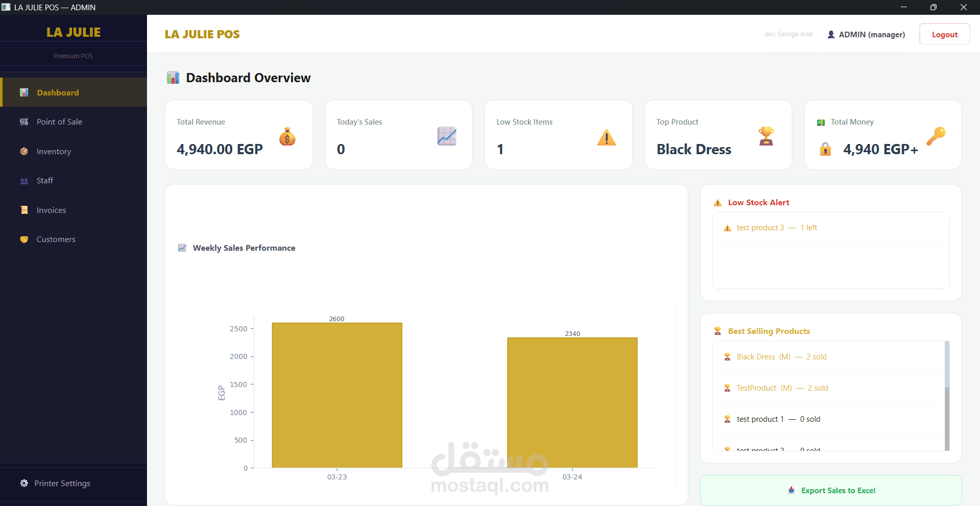This screenshot has height=506, width=980.
Task: Click the trophy icon beside TestProduct (M)
Action: [727, 388]
